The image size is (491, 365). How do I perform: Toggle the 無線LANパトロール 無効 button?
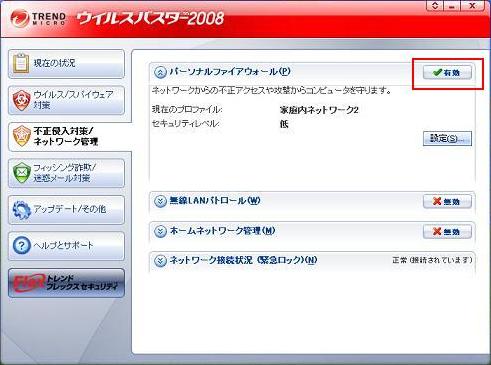[x=447, y=201]
